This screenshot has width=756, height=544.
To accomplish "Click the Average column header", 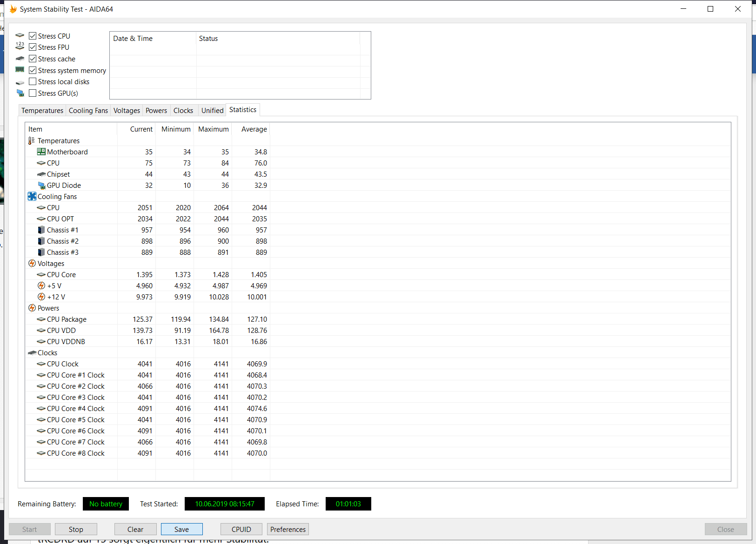I will click(251, 129).
